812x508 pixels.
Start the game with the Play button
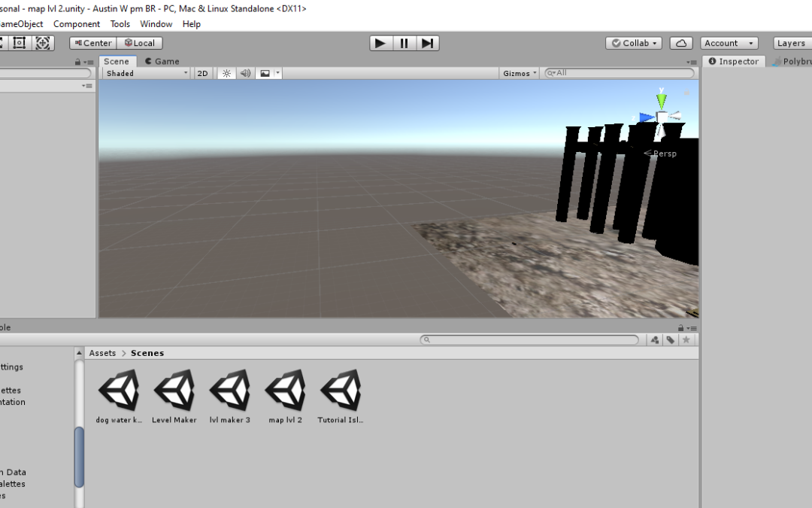pos(380,43)
